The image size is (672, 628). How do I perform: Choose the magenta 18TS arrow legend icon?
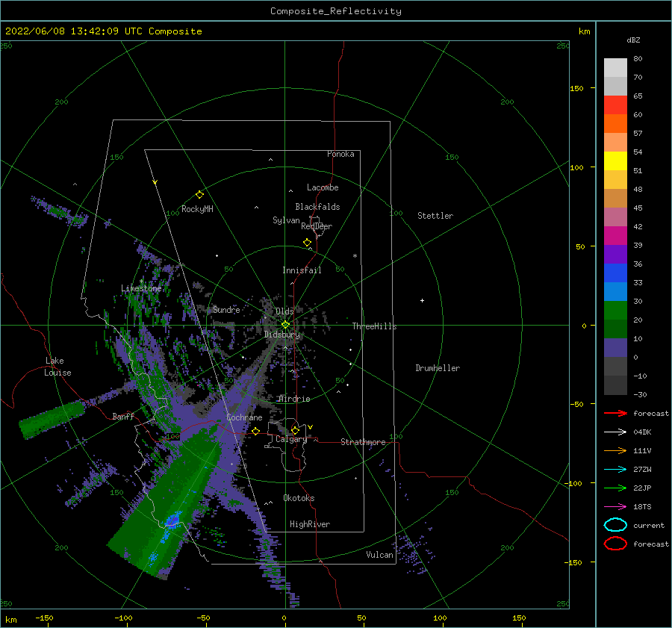tap(615, 507)
